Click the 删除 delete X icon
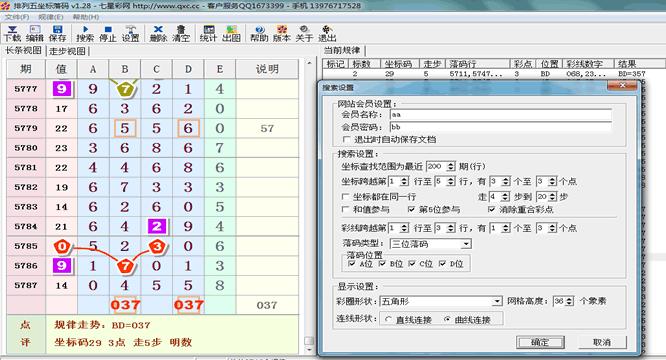The width and height of the screenshot is (666, 360). [158, 34]
